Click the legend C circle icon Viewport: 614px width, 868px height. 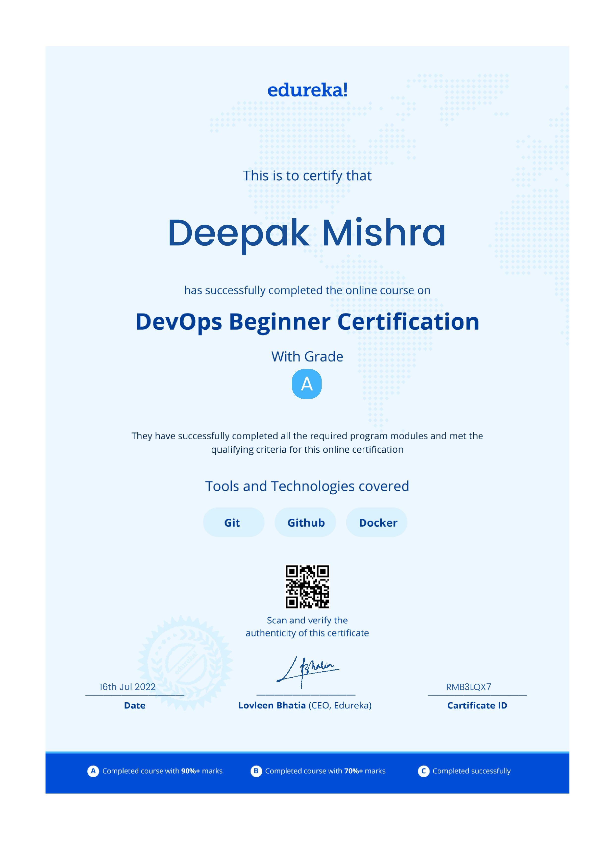point(423,771)
